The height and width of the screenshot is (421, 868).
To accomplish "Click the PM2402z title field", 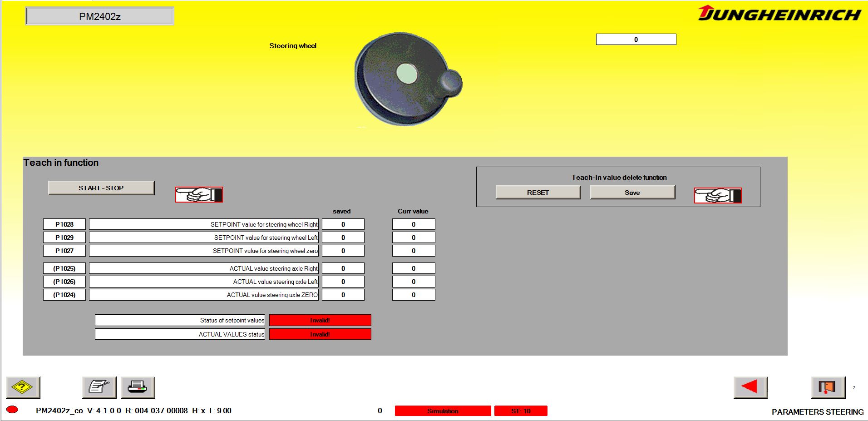I will coord(100,15).
